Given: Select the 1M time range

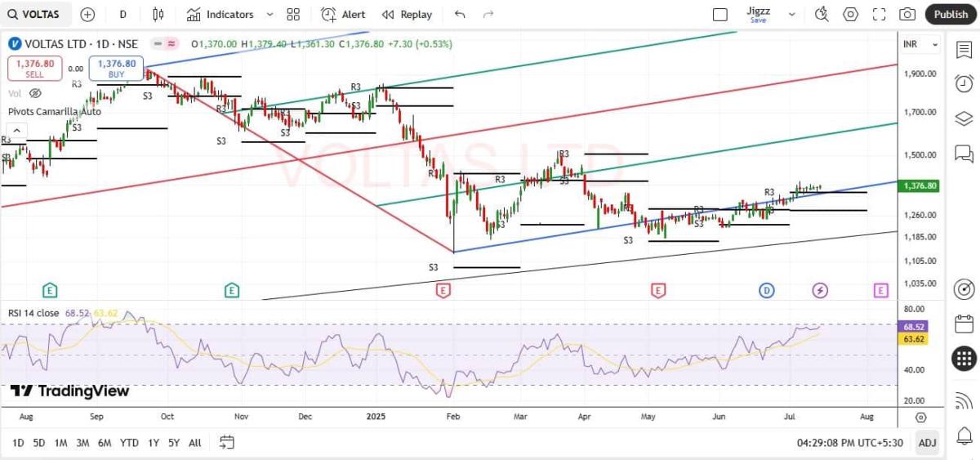Looking at the screenshot, I should pyautogui.click(x=61, y=443).
